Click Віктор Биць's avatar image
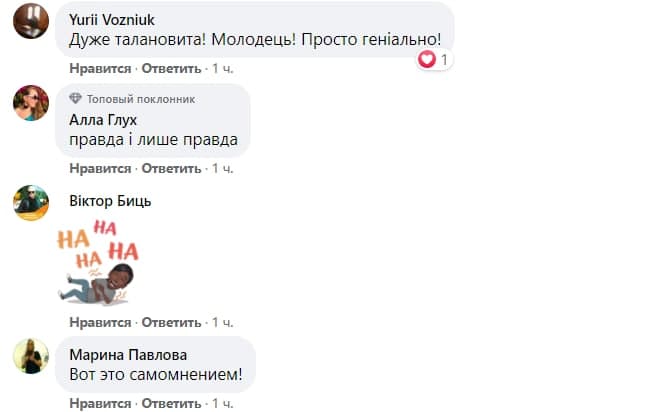The width and height of the screenshot is (649, 412). point(31,202)
